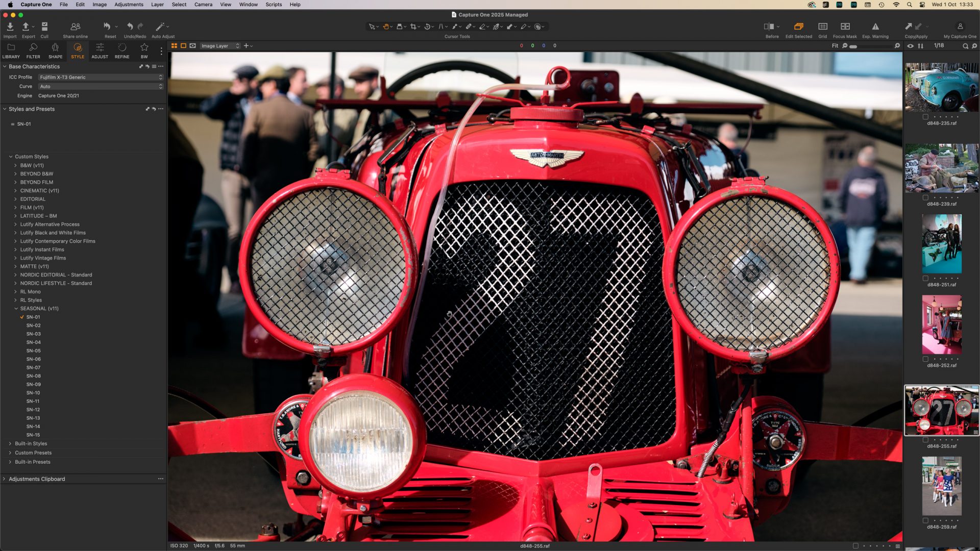The image size is (980, 551).
Task: Click Auto Adjust in the toolbar
Action: 160,26
